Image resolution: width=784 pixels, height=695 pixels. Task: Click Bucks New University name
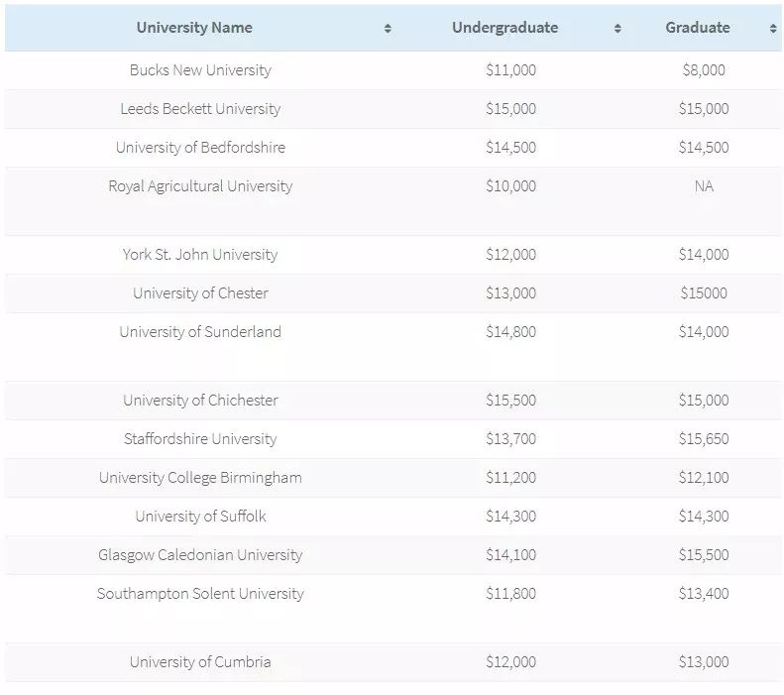point(200,70)
